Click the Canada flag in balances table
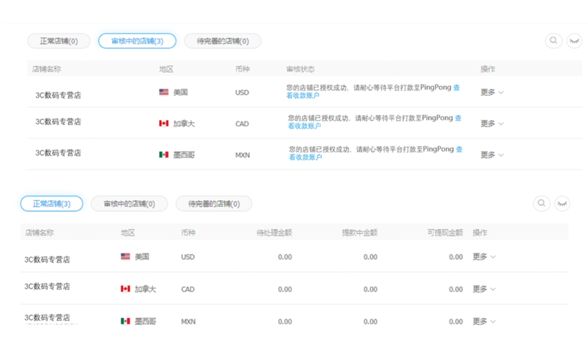The image size is (588, 364). [125, 289]
